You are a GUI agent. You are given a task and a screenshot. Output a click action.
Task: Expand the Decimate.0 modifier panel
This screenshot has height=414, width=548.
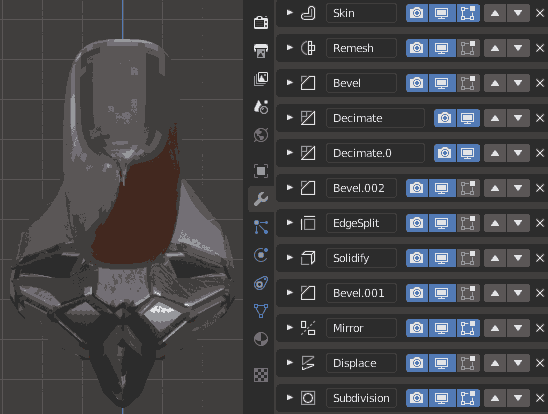click(289, 152)
